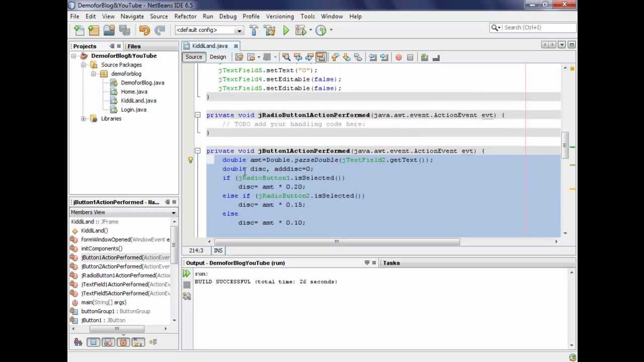Click the editor horizontal scrollbar
The width and height of the screenshot is (644, 362).
coord(337,241)
